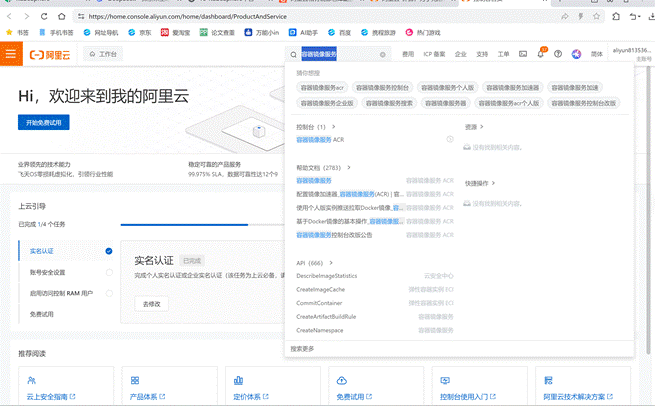Image resolution: width=655 pixels, height=406 pixels.
Task: Bookmark page with star icon
Action: (x=597, y=17)
